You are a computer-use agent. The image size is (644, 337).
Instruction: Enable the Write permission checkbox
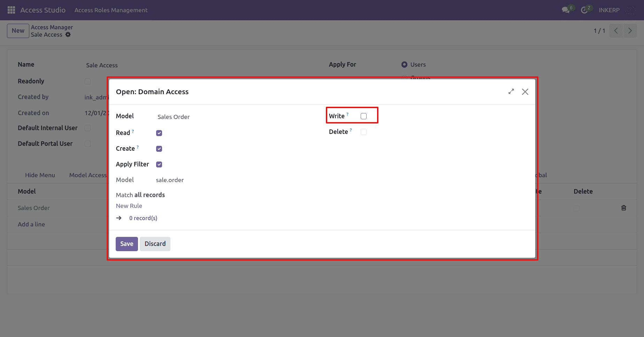pos(364,116)
